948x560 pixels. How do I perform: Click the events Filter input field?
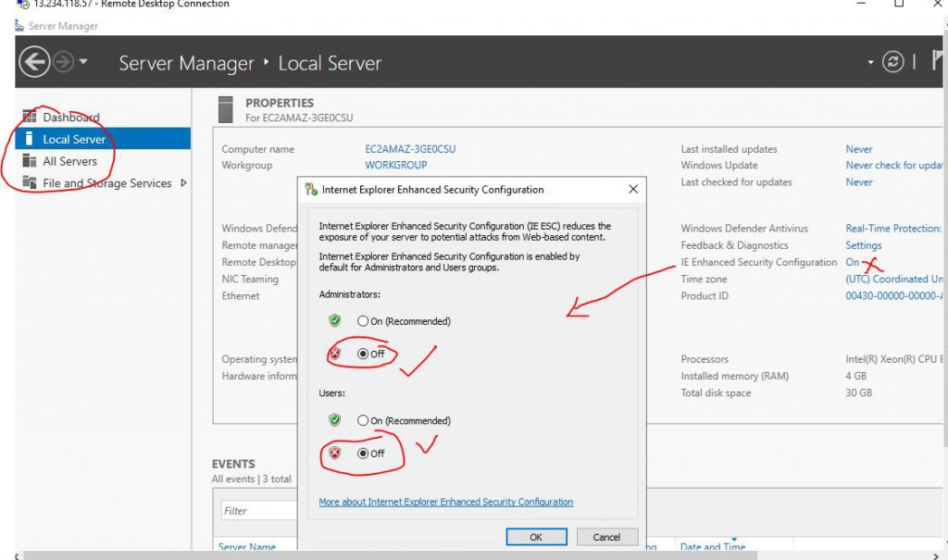(259, 510)
